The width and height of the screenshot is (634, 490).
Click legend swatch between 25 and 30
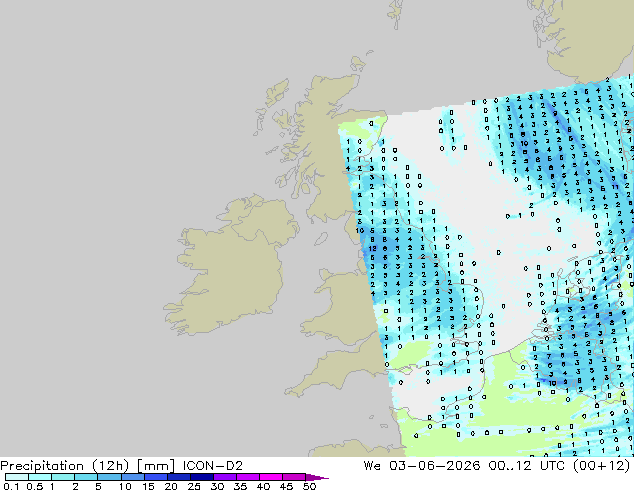pyautogui.click(x=201, y=477)
